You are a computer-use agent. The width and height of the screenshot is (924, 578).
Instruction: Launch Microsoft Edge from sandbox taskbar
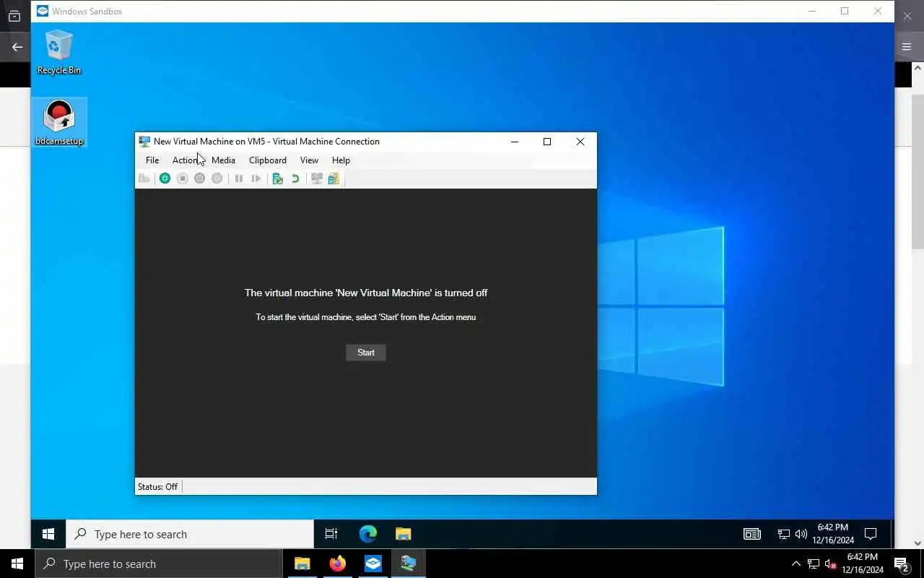point(368,534)
